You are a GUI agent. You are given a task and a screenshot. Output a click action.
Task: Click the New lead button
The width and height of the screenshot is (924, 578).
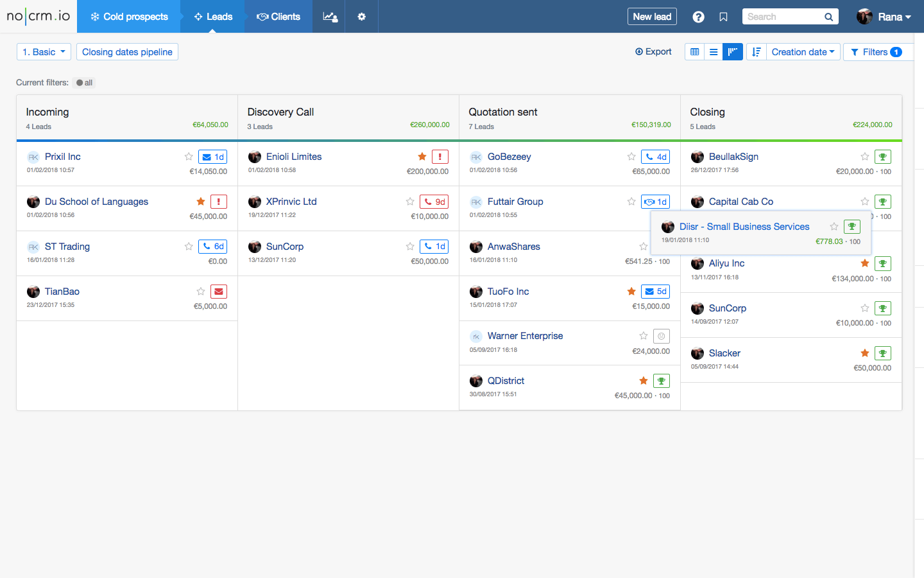652,17
